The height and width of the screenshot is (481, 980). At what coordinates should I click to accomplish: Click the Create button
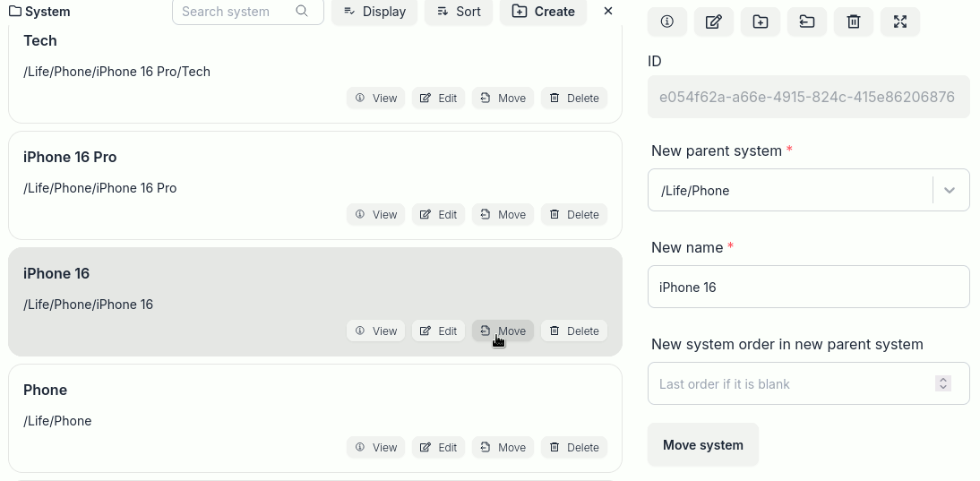[x=543, y=12]
